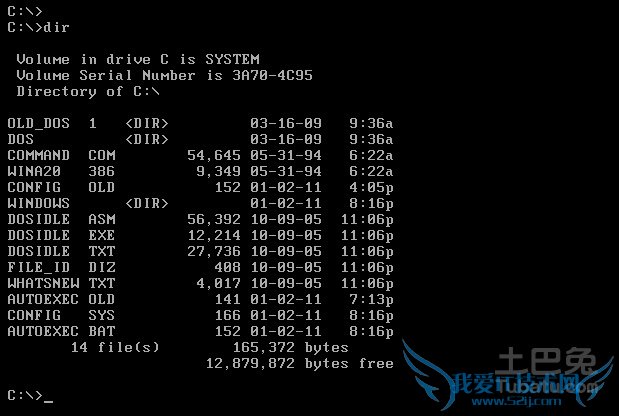Select the WINA20 386 file line
The image size is (619, 416).
(200, 171)
